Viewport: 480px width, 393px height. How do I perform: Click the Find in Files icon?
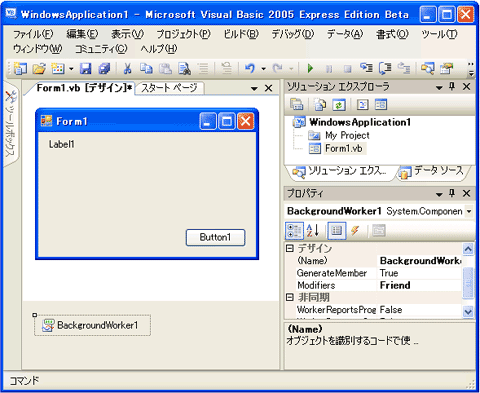[x=184, y=69]
